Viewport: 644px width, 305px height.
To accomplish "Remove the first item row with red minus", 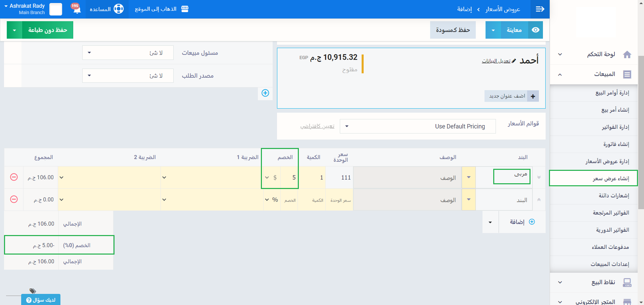I will coord(14,177).
